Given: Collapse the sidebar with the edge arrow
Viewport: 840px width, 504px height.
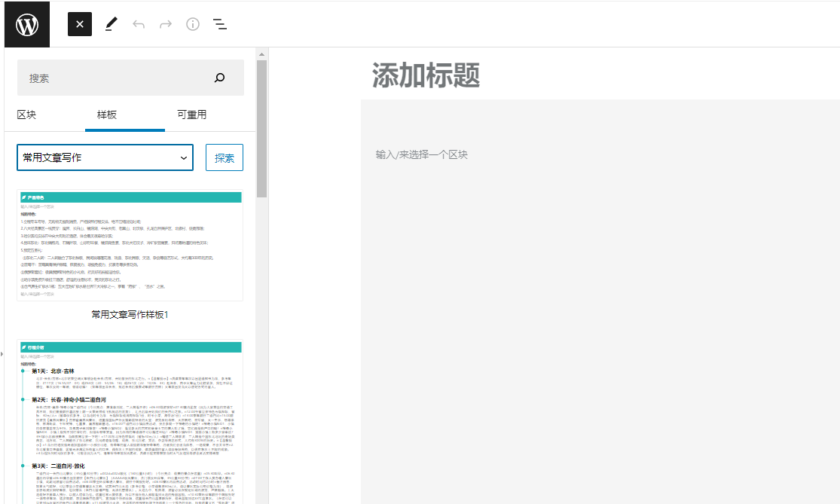Looking at the screenshot, I should click(x=2, y=354).
